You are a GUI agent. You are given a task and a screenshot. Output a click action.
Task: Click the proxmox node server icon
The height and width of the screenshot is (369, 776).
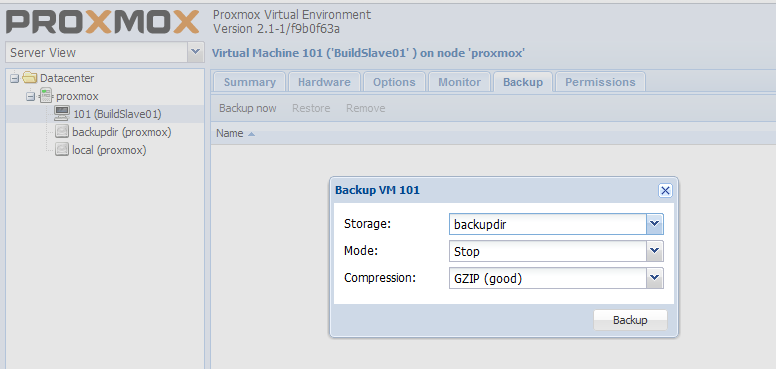(46, 95)
